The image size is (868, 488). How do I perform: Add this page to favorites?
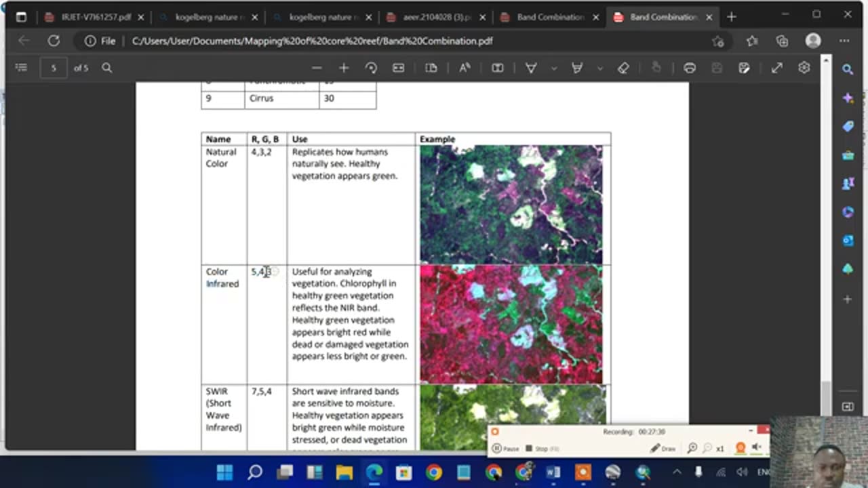718,41
